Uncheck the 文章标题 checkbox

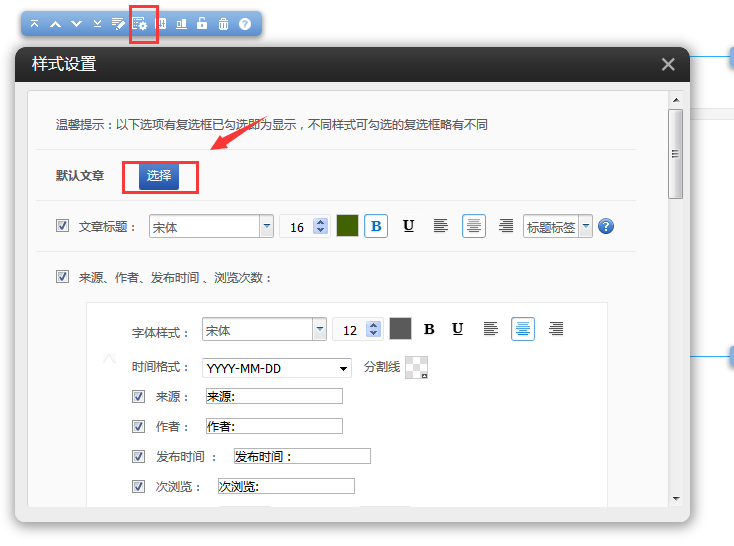[x=63, y=226]
